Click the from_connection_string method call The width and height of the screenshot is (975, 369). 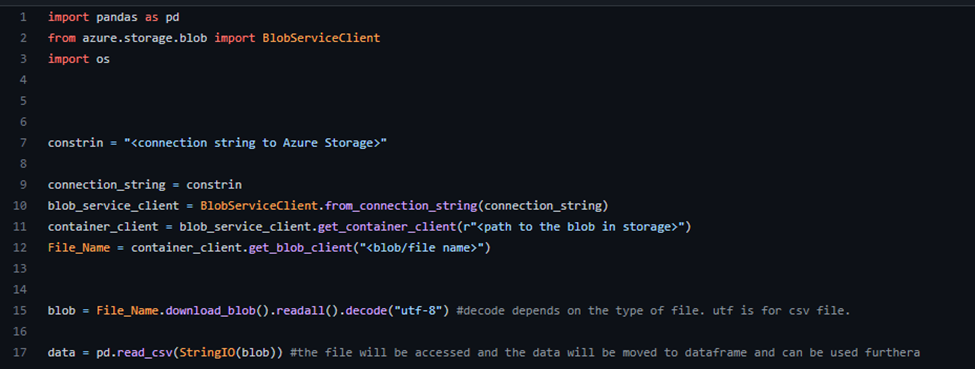tap(394, 206)
